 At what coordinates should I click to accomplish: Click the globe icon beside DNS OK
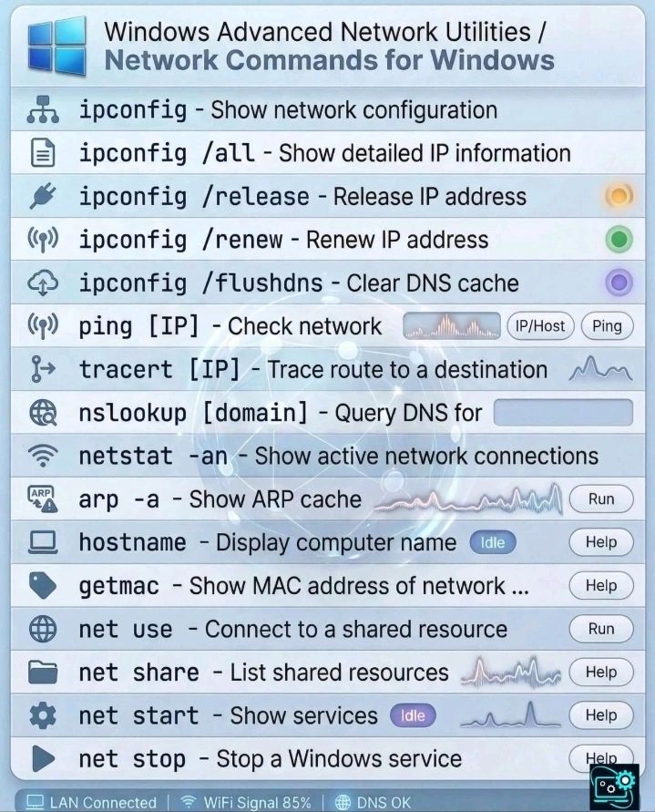[343, 802]
